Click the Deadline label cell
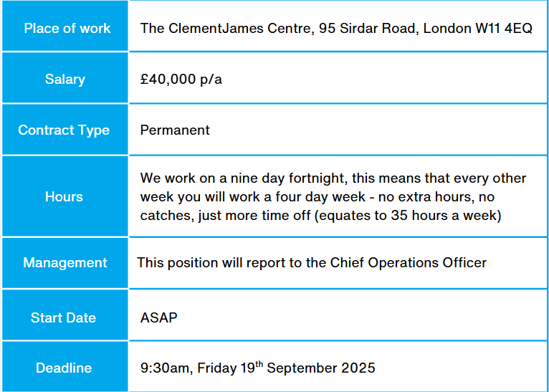549x392 pixels. pyautogui.click(x=64, y=368)
